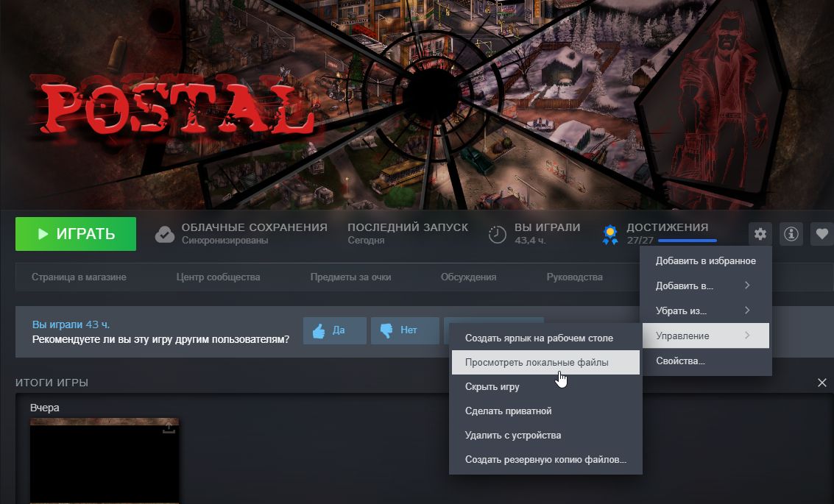This screenshot has width=834, height=504.
Task: Click the thumbs-down Нет button
Action: [405, 330]
